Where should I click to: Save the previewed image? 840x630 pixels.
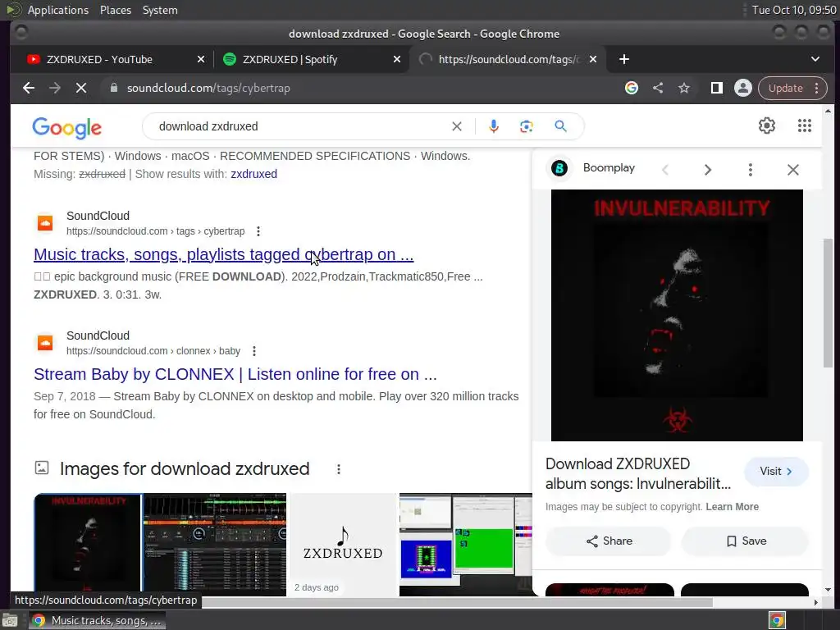coord(745,541)
